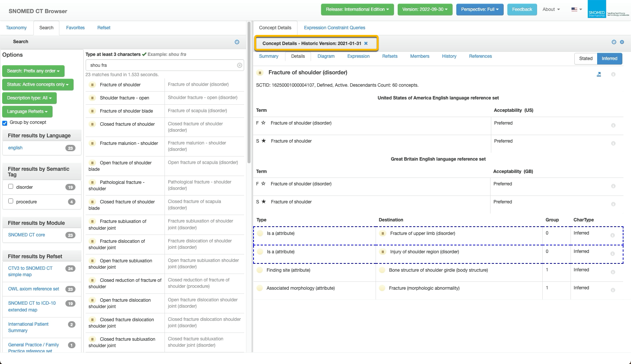Open Language Refsets dropdown
The width and height of the screenshot is (631, 364).
(27, 111)
